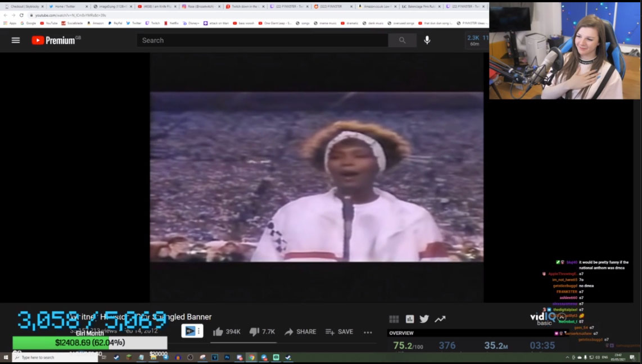
Task: Click the YouTube search magnifier button
Action: [402, 40]
